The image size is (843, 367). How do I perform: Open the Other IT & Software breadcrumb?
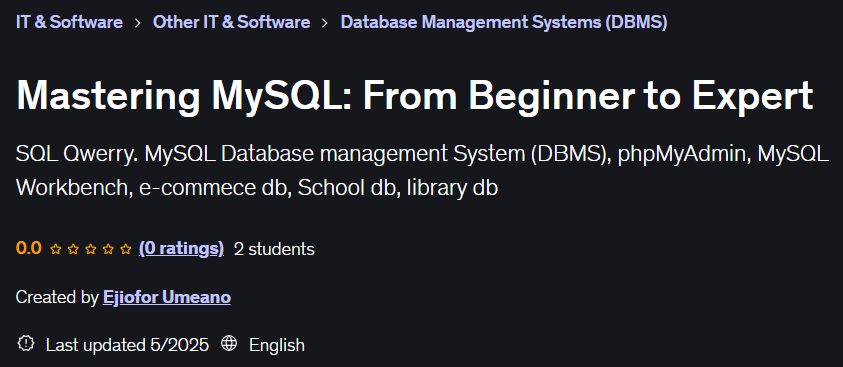[x=231, y=23]
